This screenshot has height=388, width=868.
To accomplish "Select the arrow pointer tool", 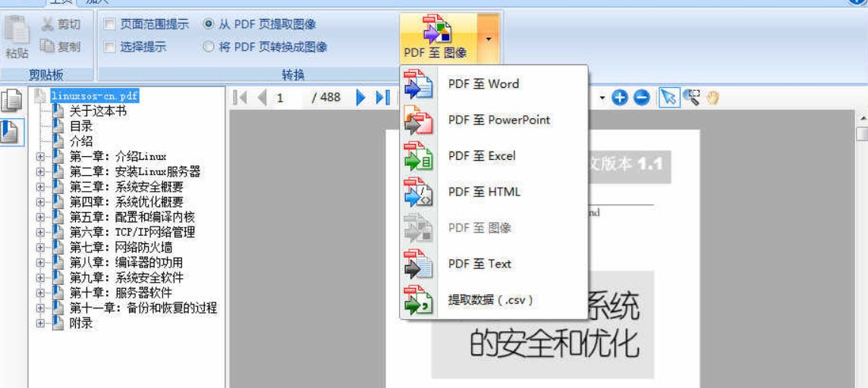I will (668, 98).
